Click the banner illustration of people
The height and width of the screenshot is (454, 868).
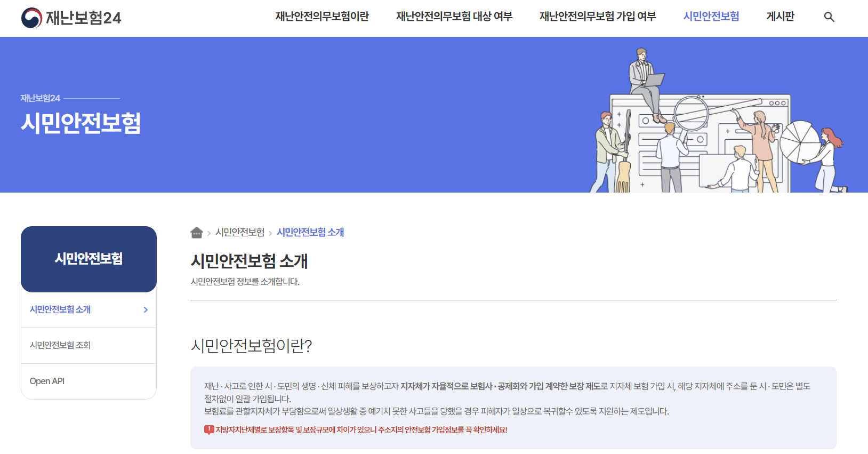pos(718,120)
